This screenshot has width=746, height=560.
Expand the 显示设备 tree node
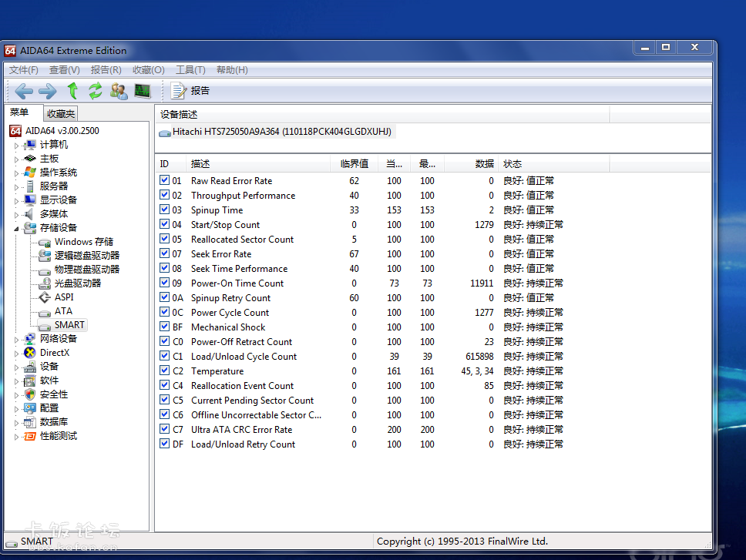click(x=16, y=200)
